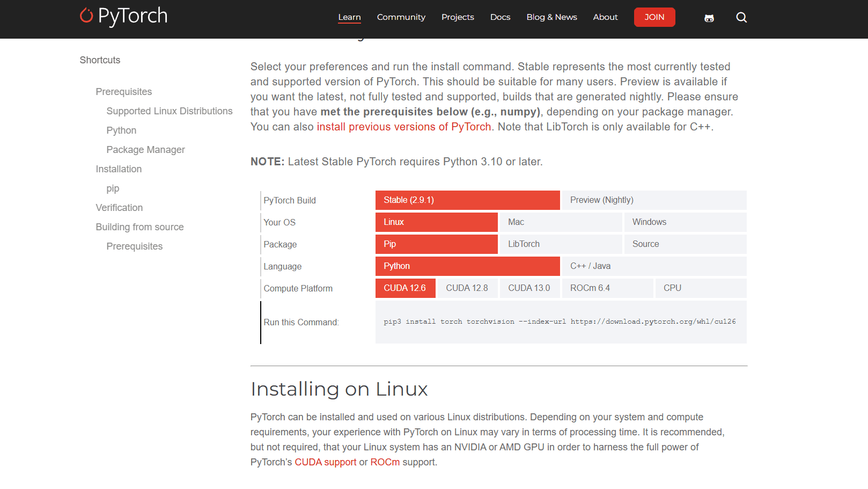Open the Docs menu
Screen dimensions: 868x489
tap(500, 17)
